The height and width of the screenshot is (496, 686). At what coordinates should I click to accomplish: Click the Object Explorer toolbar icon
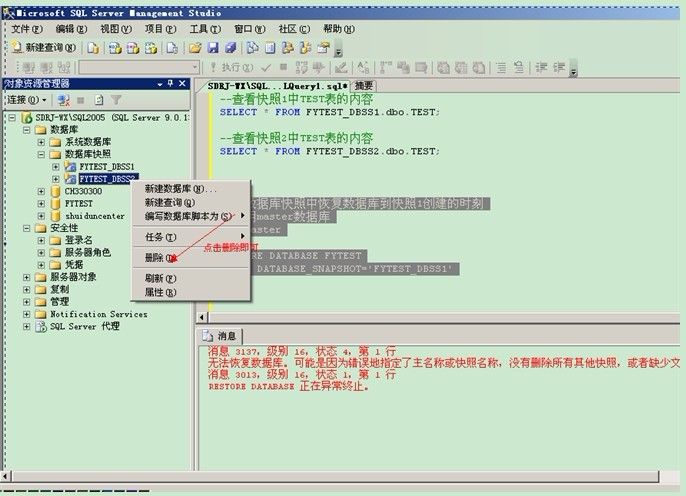point(287,48)
